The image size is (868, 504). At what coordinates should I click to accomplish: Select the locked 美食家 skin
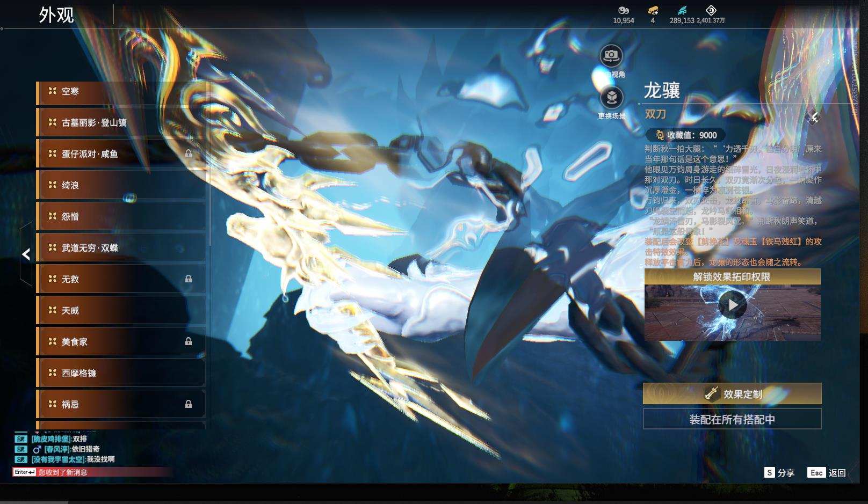click(x=121, y=341)
